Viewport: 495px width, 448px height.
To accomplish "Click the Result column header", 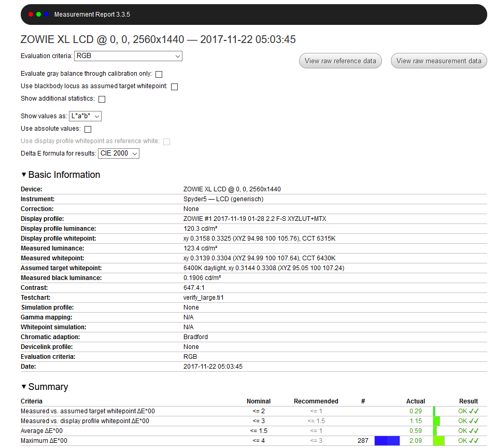I will click(x=469, y=401).
